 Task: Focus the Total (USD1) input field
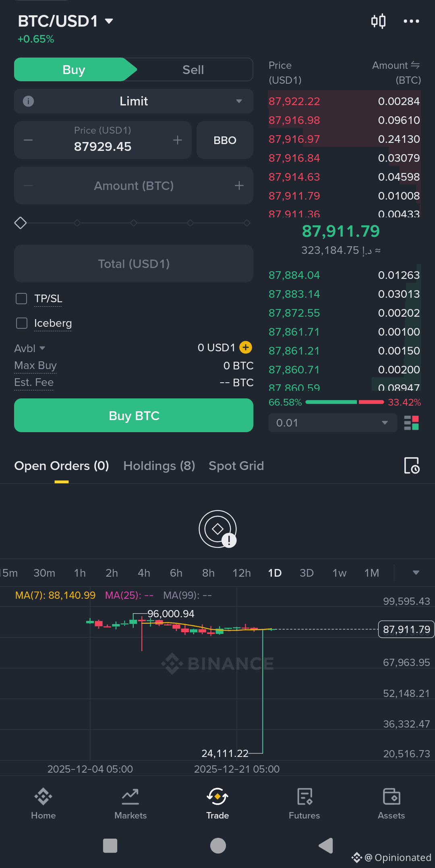[x=134, y=264]
